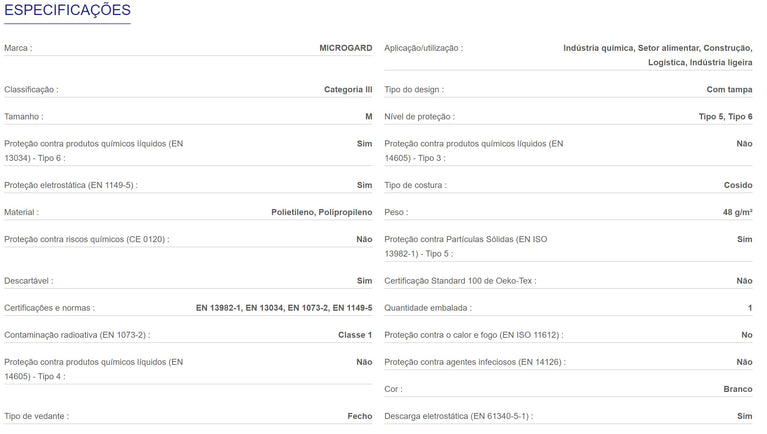Click the Descarga eletrostática (EN 61340-5-1) label
Screen dimensions: 767x434
[457, 416]
